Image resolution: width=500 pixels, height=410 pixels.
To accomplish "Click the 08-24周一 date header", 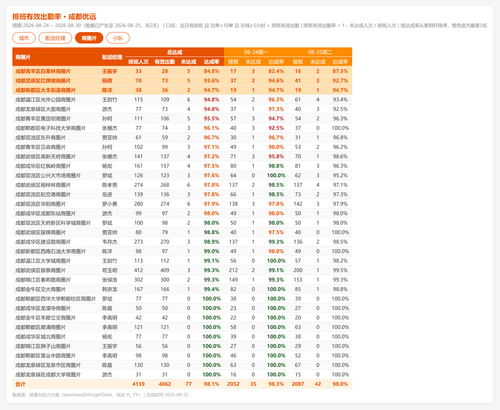I will pyautogui.click(x=256, y=52).
